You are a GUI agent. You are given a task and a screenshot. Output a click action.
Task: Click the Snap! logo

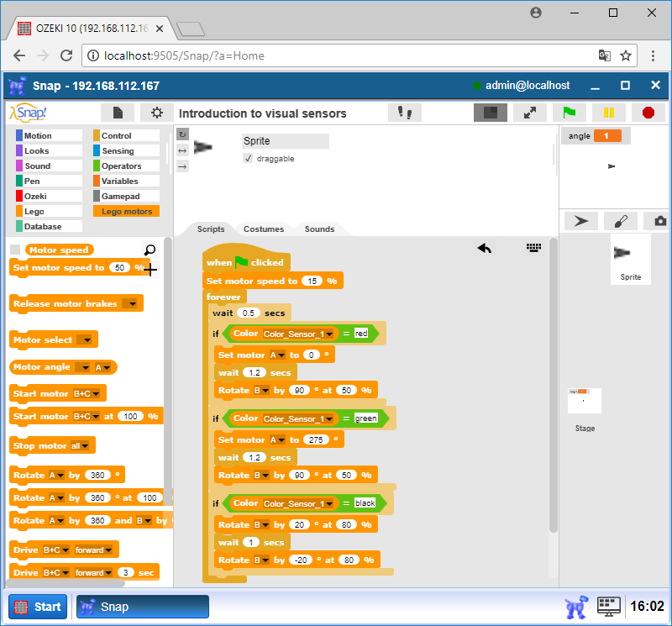click(29, 113)
